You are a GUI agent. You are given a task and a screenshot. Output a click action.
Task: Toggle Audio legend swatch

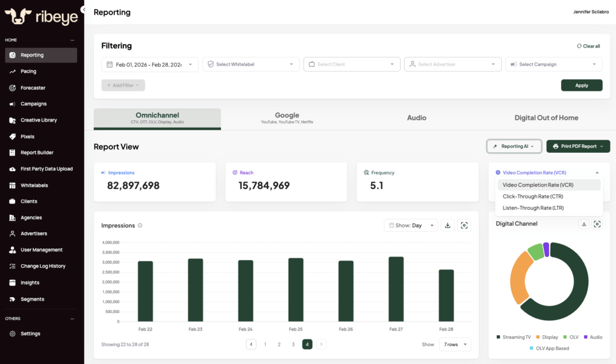(x=585, y=337)
